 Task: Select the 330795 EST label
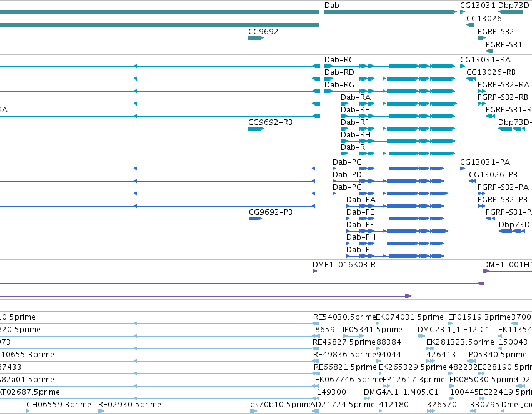[485, 405]
